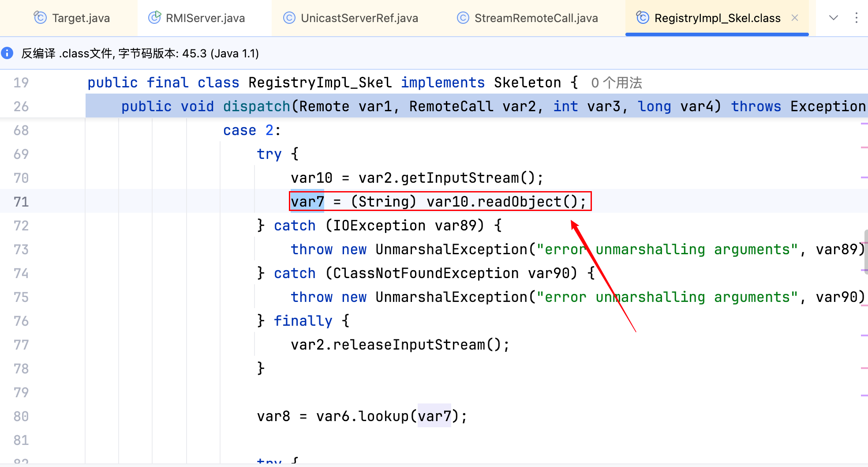The width and height of the screenshot is (868, 467).
Task: Click the readObject call on line 71
Action: [x=519, y=202]
